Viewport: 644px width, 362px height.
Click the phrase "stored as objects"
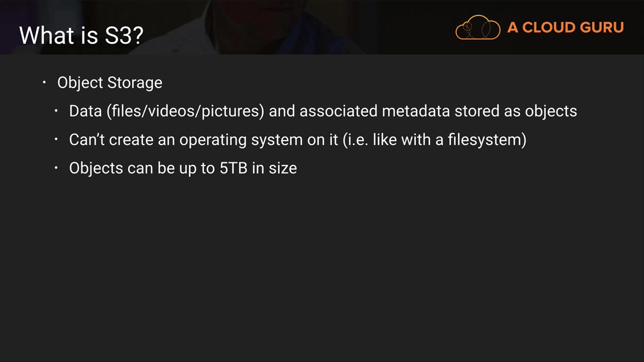click(516, 111)
